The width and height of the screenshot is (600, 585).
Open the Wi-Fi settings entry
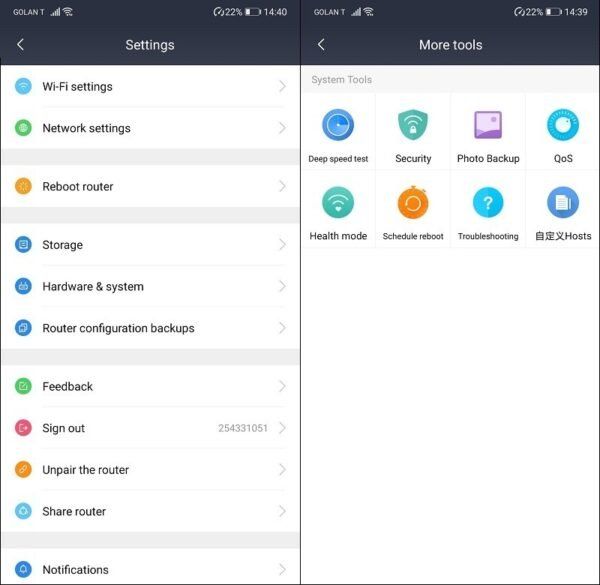[x=150, y=86]
